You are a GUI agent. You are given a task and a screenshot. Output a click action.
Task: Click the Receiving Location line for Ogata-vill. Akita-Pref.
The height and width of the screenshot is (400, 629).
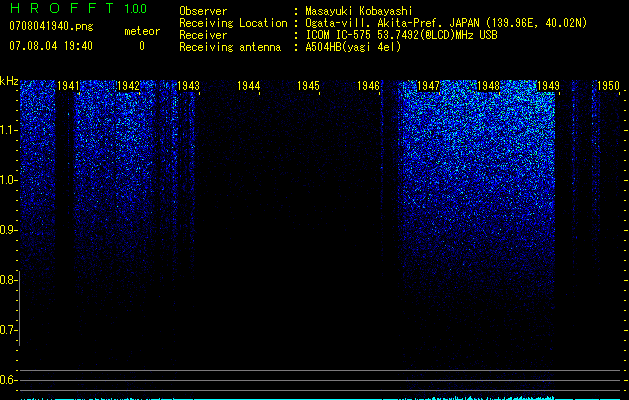click(383, 23)
